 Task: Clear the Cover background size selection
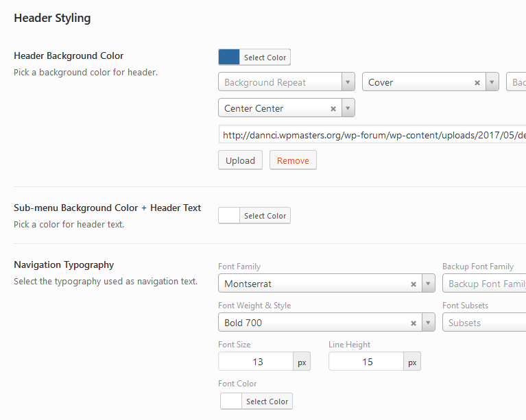coord(477,83)
